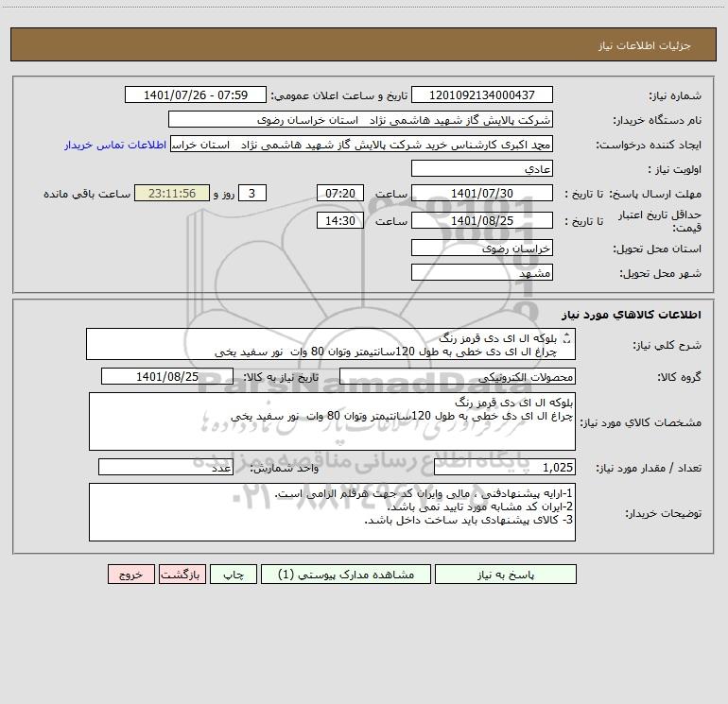Click the تعداد / مقدار مورد نیاز label
The height and width of the screenshot is (704, 728).
[649, 468]
